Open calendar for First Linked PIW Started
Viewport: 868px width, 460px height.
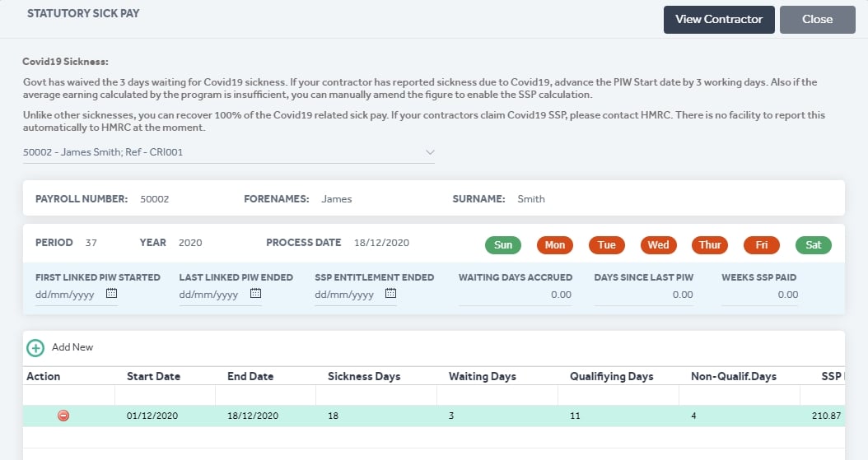pyautogui.click(x=111, y=294)
